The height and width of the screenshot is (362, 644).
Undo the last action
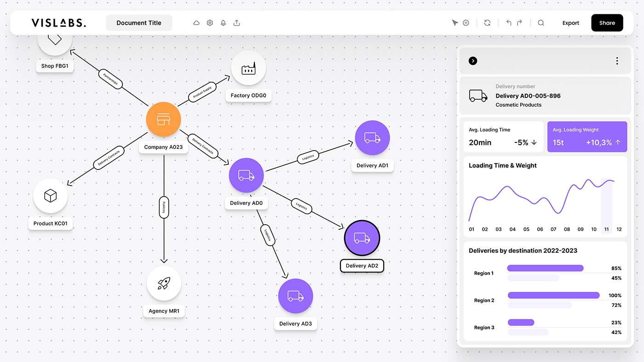(x=509, y=23)
